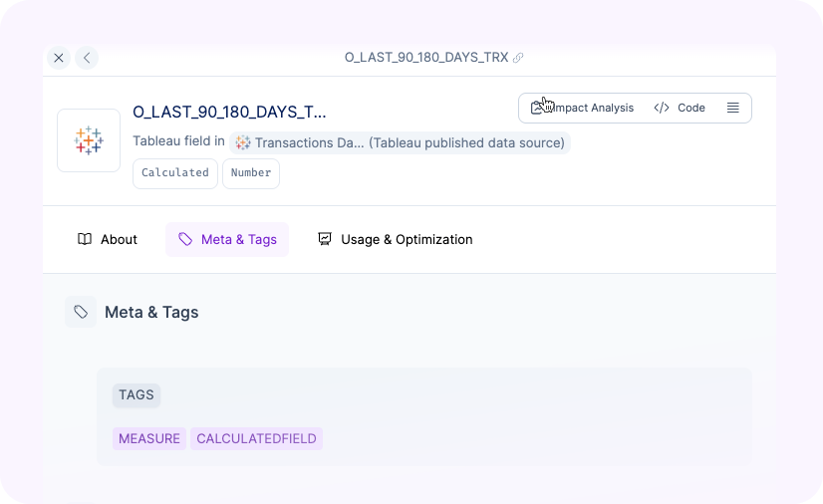Click the Calculated badge
The image size is (823, 504).
click(175, 173)
